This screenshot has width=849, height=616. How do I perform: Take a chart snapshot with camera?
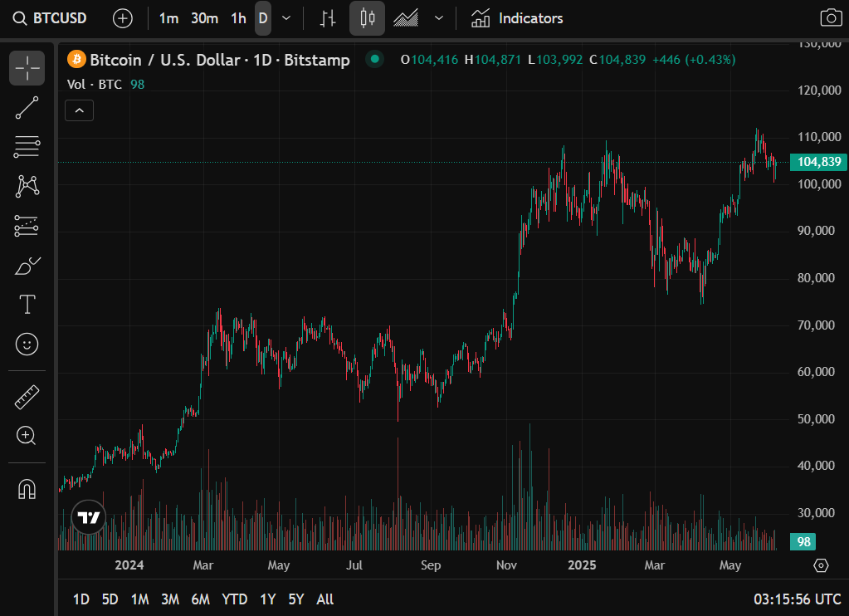(829, 18)
